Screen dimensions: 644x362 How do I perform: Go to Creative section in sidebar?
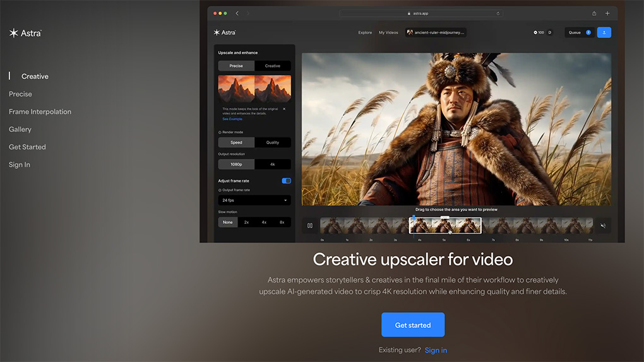click(35, 76)
